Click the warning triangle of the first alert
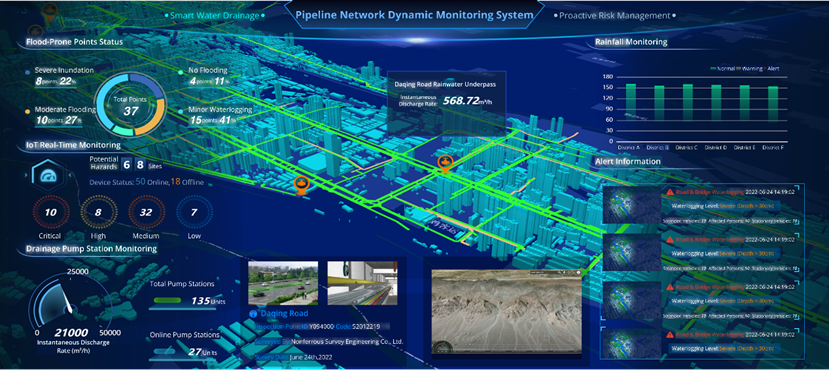 coord(670,192)
